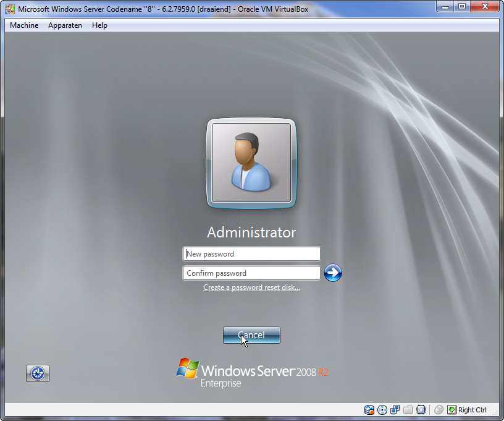Viewport: 504px width, 421px height.
Task: Click the network adapters status icon
Action: pos(395,410)
